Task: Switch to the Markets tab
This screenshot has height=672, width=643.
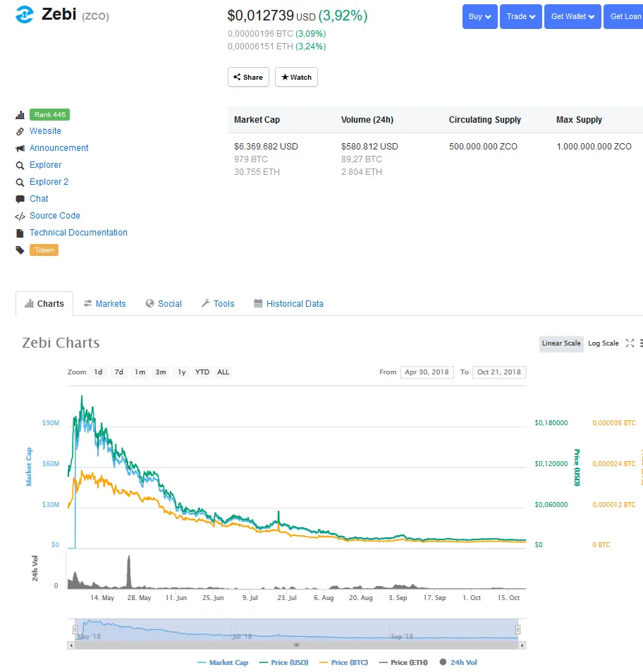Action: tap(105, 304)
